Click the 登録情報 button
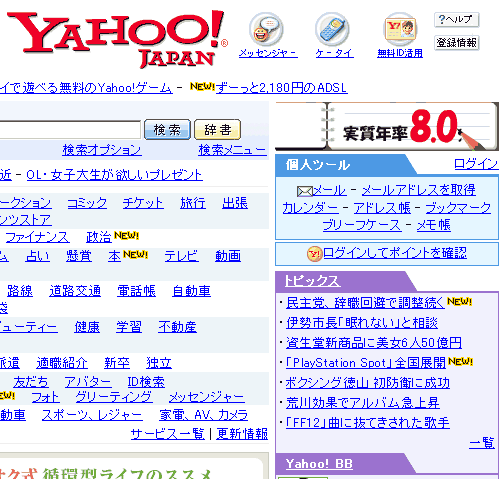Viewport: 500px width, 479px height. coord(456,43)
